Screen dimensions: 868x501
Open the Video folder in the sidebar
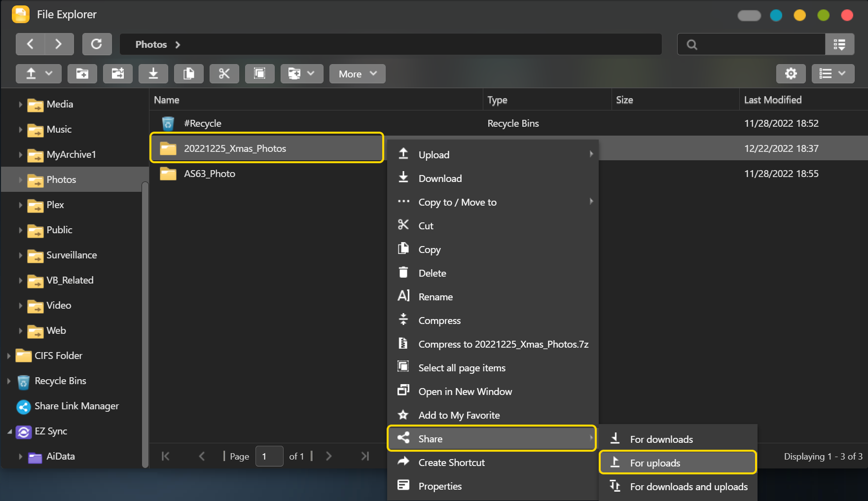click(59, 305)
